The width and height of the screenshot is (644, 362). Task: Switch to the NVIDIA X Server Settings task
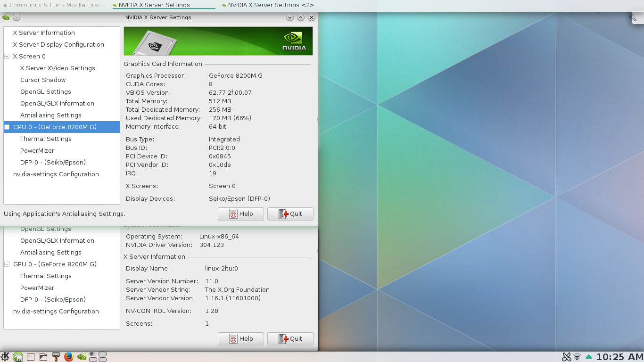(164, 5)
